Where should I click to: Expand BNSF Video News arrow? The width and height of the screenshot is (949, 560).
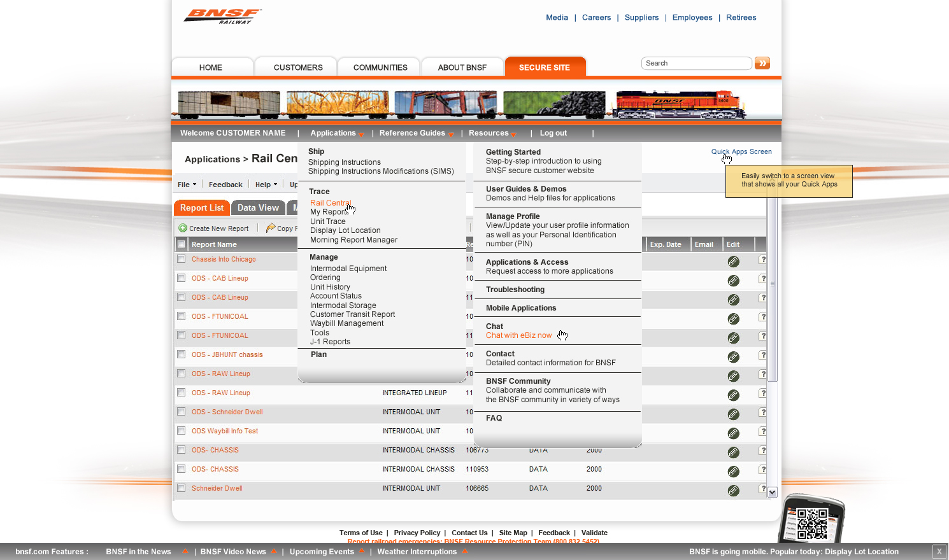pos(273,552)
